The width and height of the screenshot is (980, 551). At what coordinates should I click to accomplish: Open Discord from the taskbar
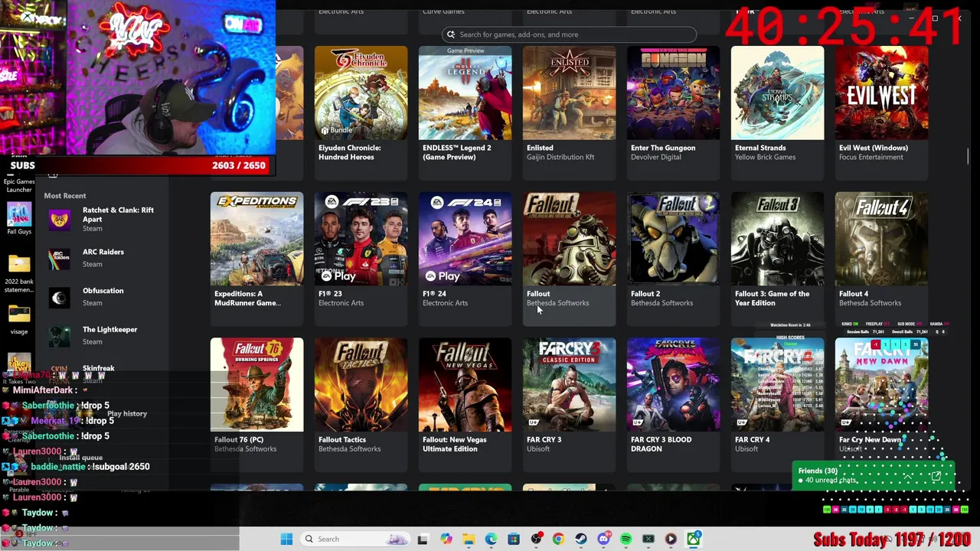pyautogui.click(x=603, y=539)
